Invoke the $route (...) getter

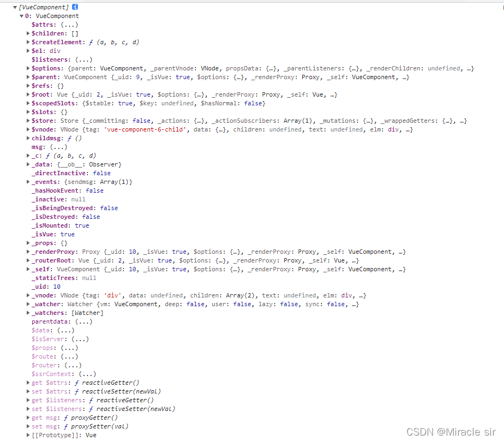coord(69,356)
